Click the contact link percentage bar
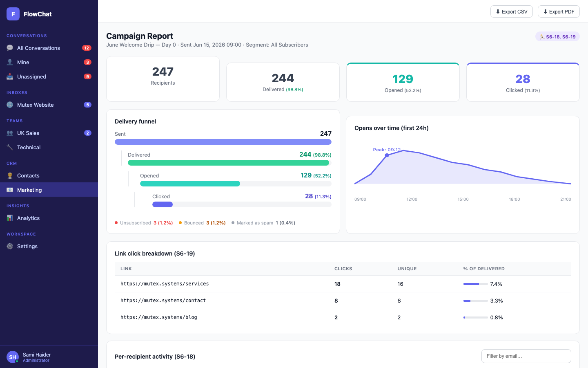This screenshot has width=588, height=368. [x=475, y=301]
